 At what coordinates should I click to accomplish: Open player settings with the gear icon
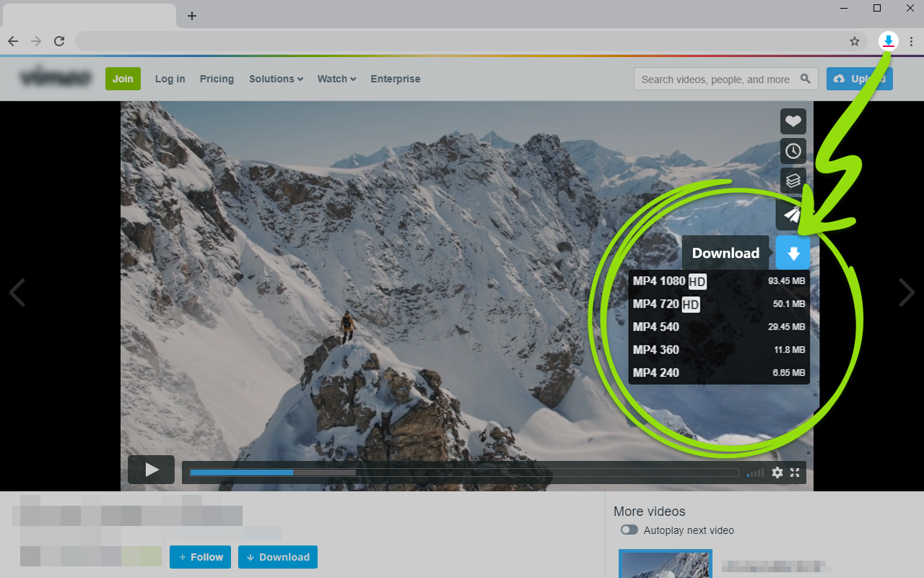tap(777, 473)
